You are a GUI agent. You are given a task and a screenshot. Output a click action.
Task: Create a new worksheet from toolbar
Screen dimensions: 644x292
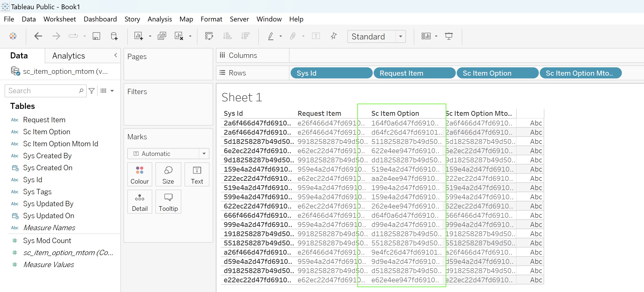138,36
